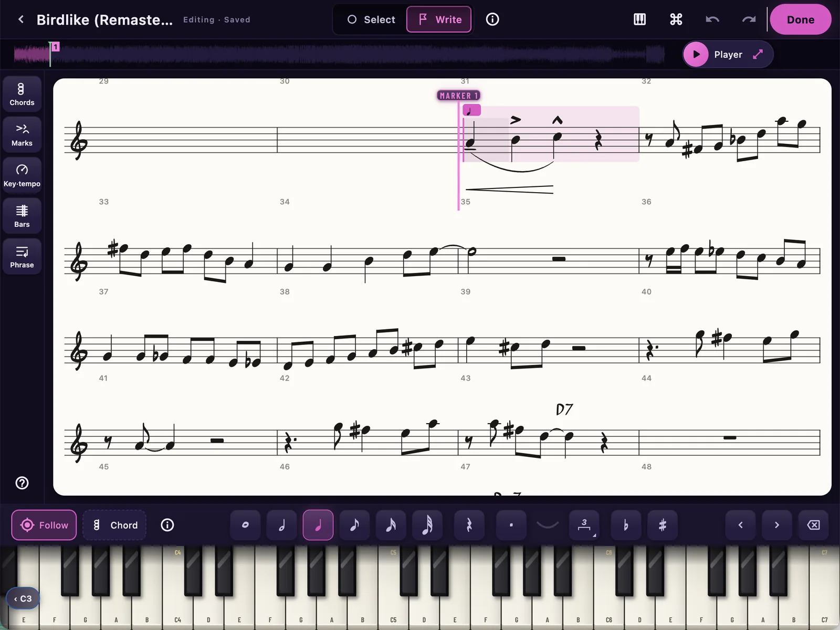Toggle the tie button
This screenshot has width=840, height=630.
coord(548,525)
